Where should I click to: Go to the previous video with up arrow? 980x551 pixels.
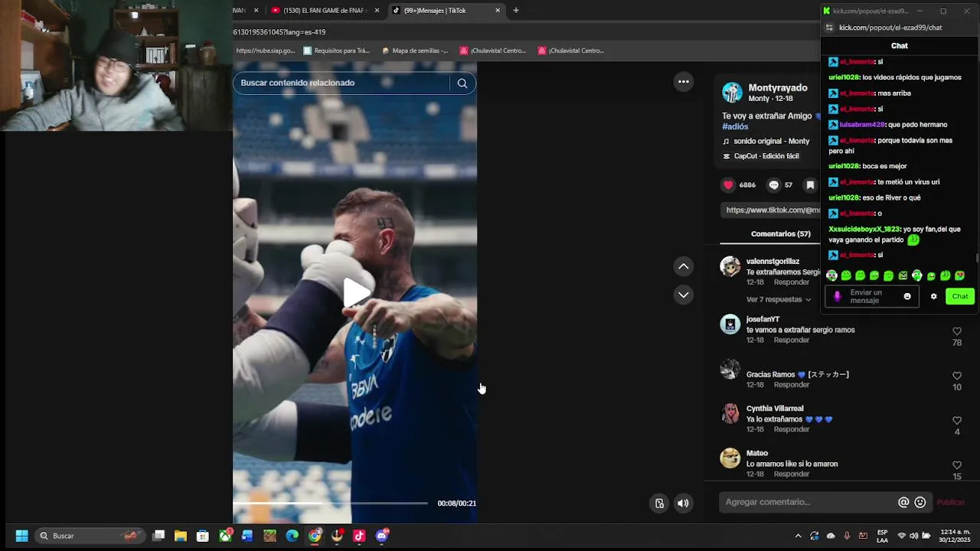[x=684, y=266]
